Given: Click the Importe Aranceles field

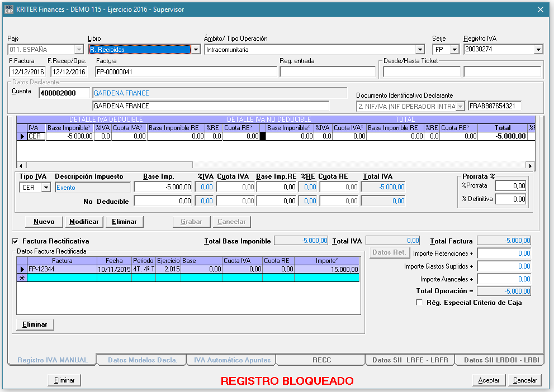Looking at the screenshot, I should click(504, 279).
